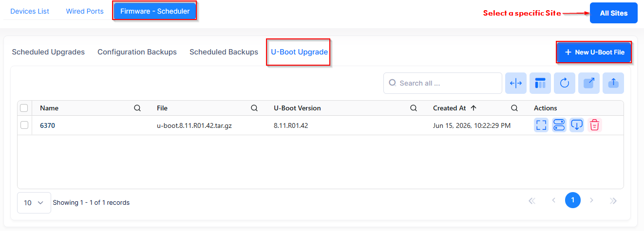Delete the 6370 U-Boot entry
This screenshot has height=231, width=644.
[x=594, y=125]
